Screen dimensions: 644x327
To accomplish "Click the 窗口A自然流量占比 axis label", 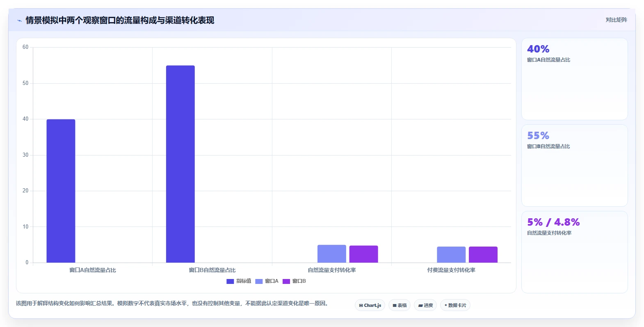I will coord(93,270).
